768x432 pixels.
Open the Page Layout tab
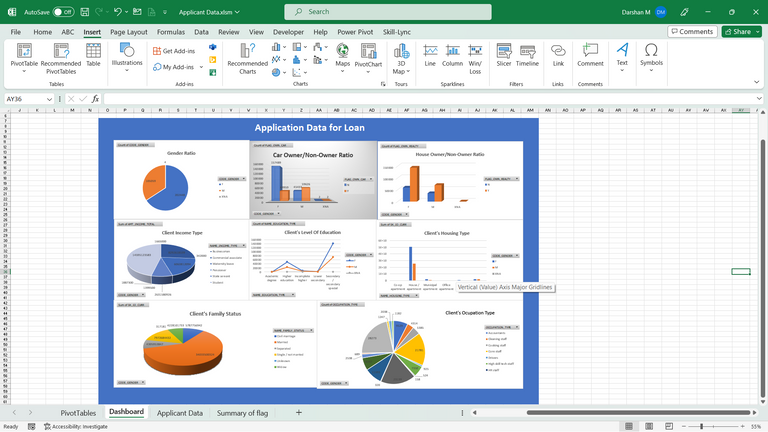pos(129,32)
